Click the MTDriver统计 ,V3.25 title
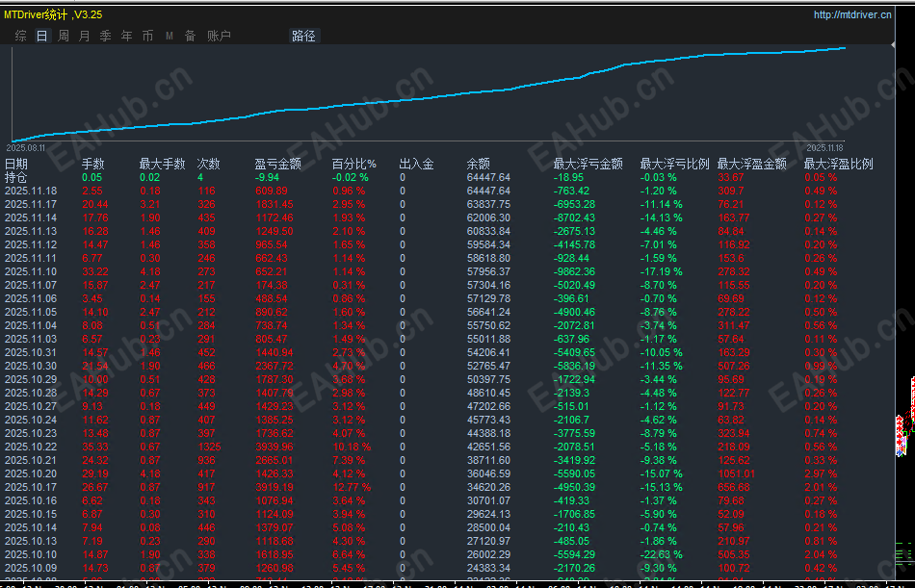Screen dimensions: 915x588 pyautogui.click(x=53, y=14)
